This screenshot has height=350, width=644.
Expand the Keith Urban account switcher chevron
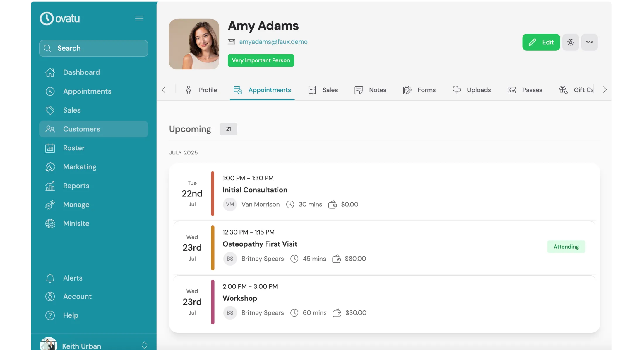coord(144,345)
